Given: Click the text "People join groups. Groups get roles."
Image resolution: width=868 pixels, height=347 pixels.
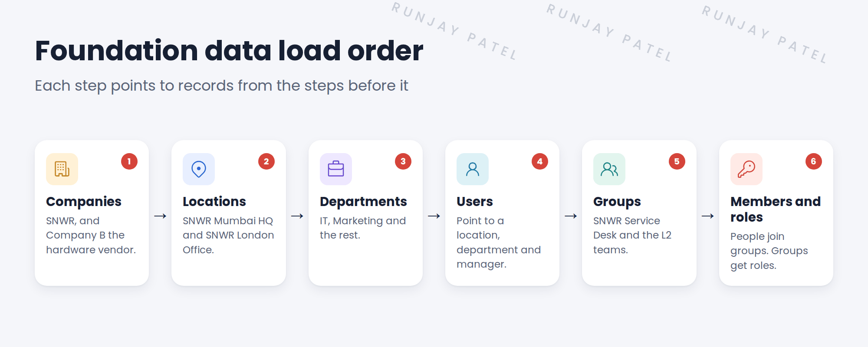Looking at the screenshot, I should click(x=769, y=251).
